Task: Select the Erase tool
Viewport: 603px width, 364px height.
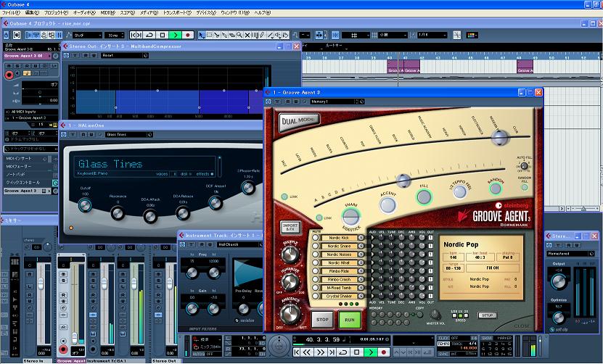Action: [232, 35]
